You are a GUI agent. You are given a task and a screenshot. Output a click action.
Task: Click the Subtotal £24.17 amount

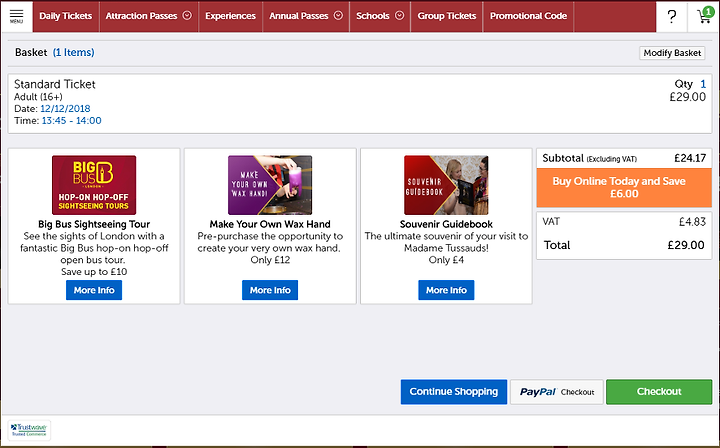click(x=690, y=158)
